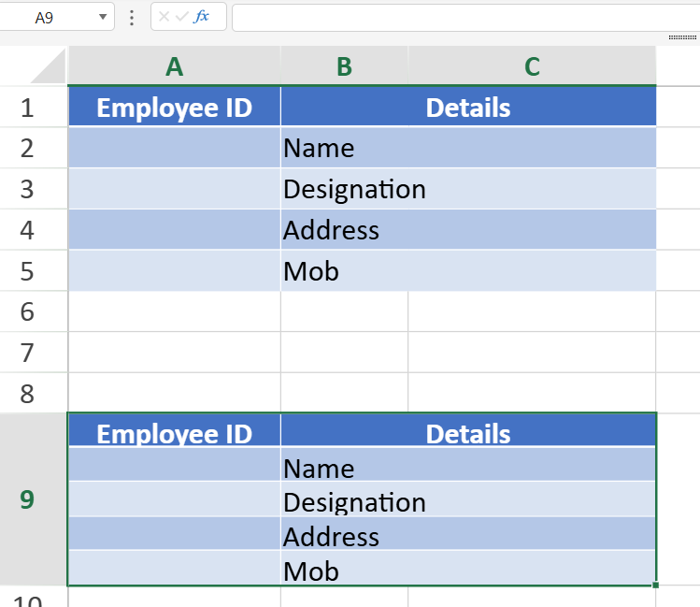This screenshot has width=700, height=607.
Task: Select row 4 header
Action: point(33,230)
